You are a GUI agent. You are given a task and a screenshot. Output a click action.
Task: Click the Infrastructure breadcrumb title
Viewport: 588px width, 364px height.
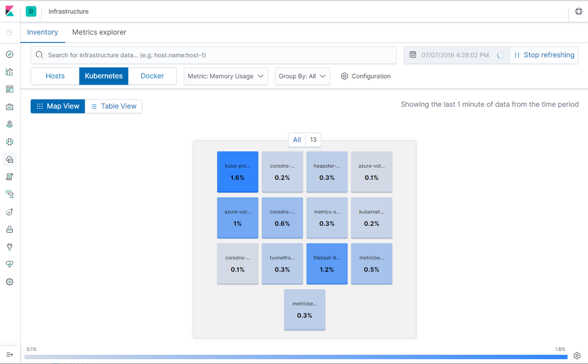click(x=69, y=11)
